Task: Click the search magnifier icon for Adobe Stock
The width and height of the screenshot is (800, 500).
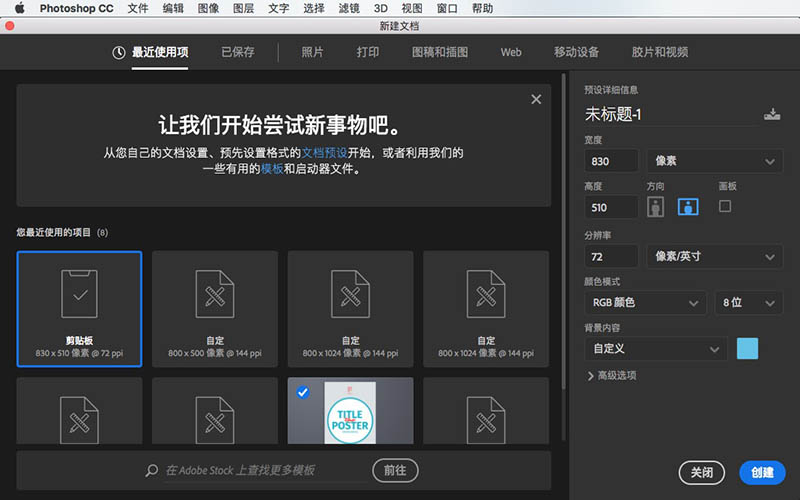Action: click(152, 470)
